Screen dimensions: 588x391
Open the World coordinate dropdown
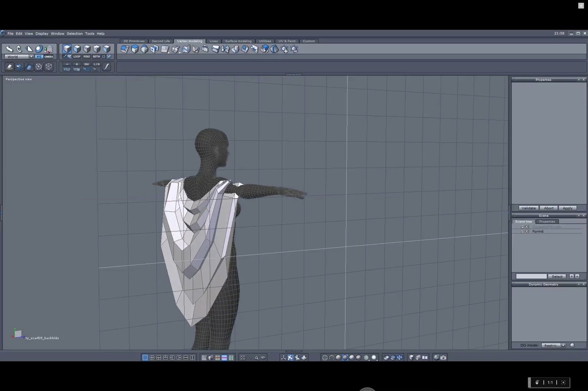click(31, 57)
